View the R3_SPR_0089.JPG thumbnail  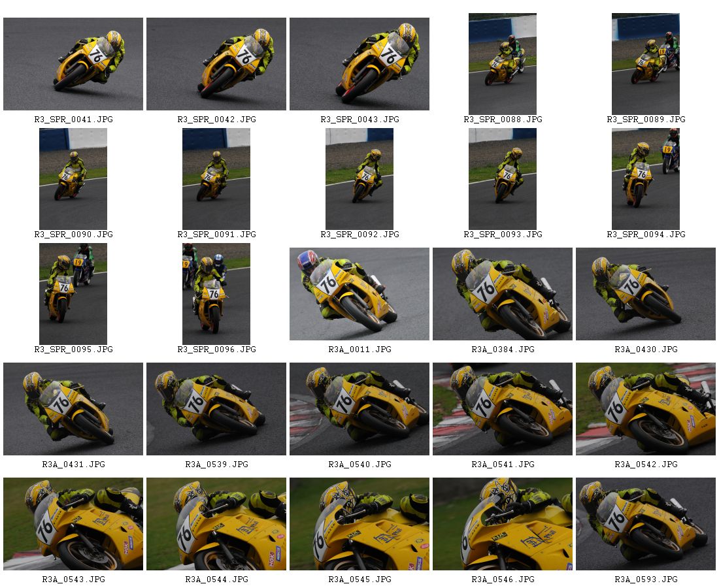tap(646, 64)
